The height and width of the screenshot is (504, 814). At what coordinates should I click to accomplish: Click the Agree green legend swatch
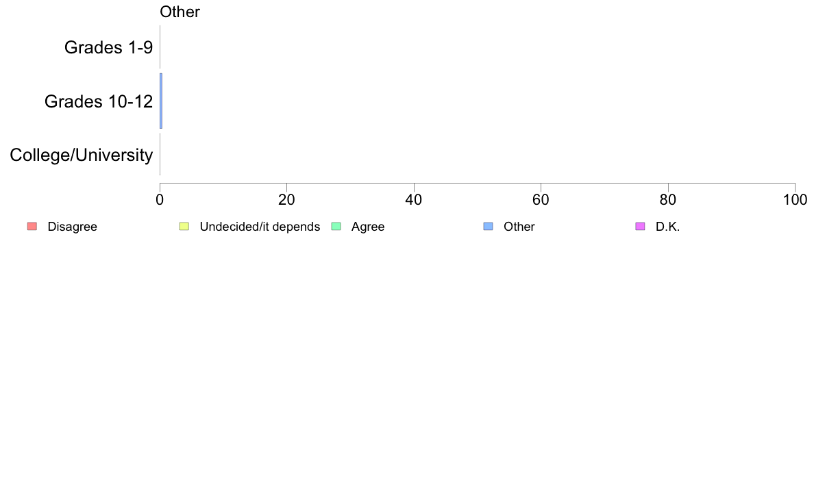click(336, 226)
